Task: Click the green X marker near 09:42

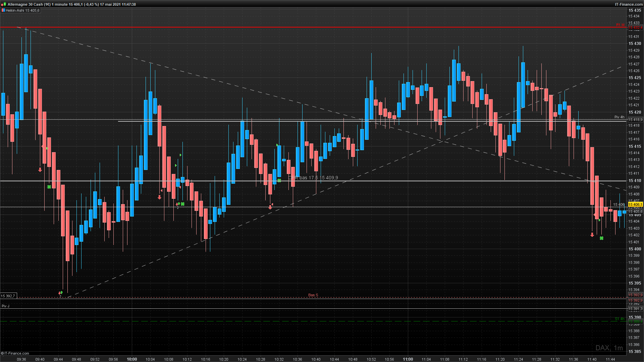Action: click(x=49, y=187)
